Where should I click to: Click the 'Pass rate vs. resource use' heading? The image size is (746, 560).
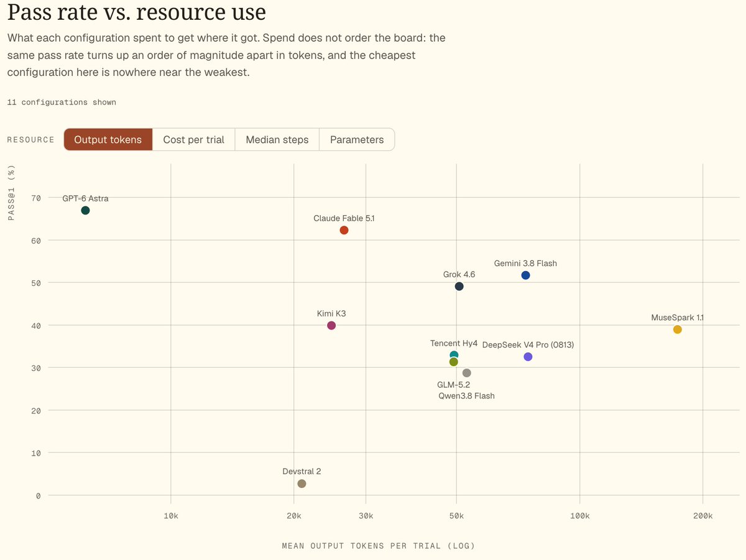pyautogui.click(x=137, y=12)
